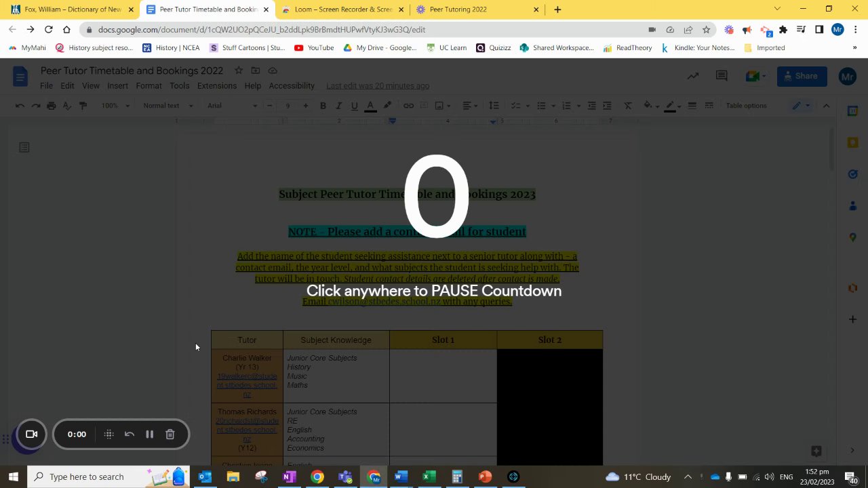
Task: Open the Arial font dropdown
Action: click(x=232, y=106)
